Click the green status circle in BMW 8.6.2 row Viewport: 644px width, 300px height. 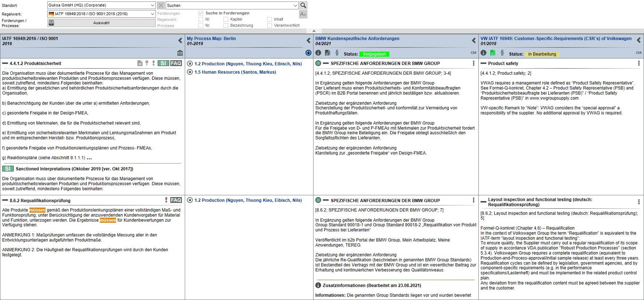click(x=318, y=200)
